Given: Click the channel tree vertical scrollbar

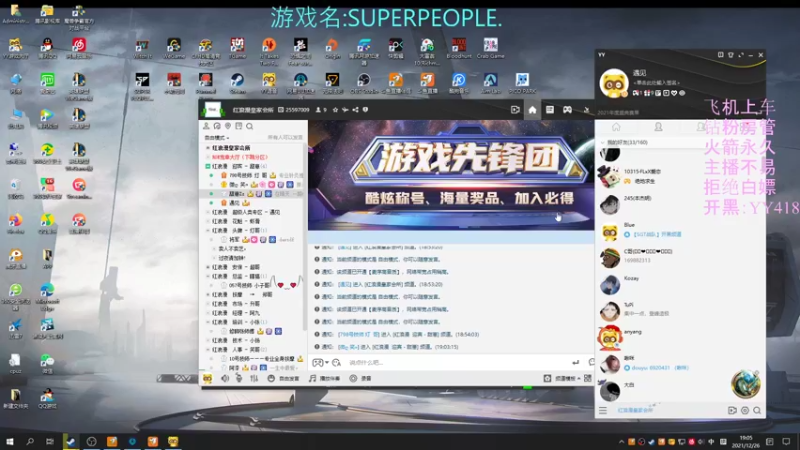Looking at the screenshot, I should pos(305,235).
